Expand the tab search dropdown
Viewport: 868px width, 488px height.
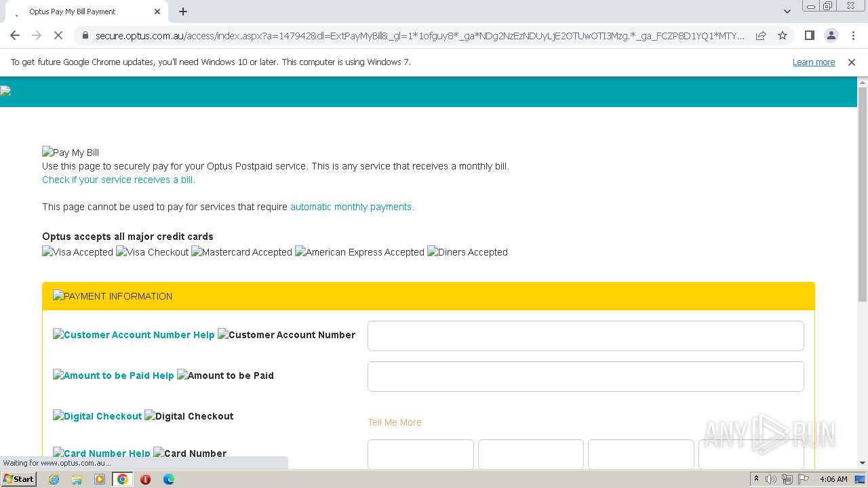tap(787, 12)
